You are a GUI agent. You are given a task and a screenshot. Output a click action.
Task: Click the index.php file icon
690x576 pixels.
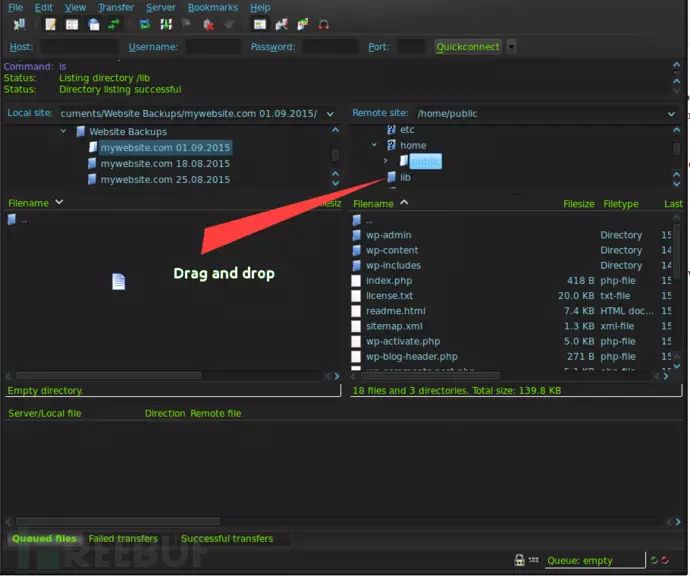tap(356, 281)
